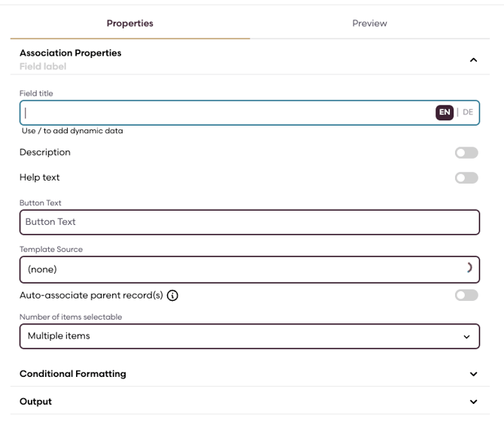Expand the Output section chevron
504x422 pixels.
coord(473,402)
